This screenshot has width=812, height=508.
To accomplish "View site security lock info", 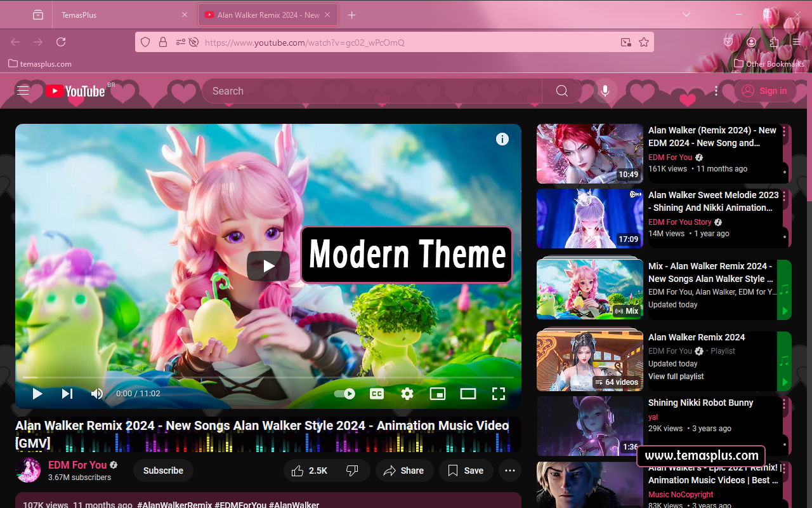I will pyautogui.click(x=163, y=43).
